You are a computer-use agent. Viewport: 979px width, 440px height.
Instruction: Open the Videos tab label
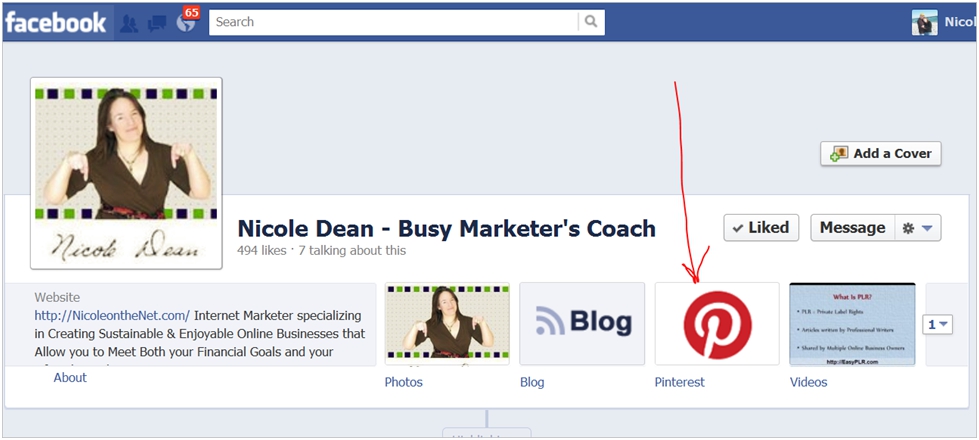809,382
